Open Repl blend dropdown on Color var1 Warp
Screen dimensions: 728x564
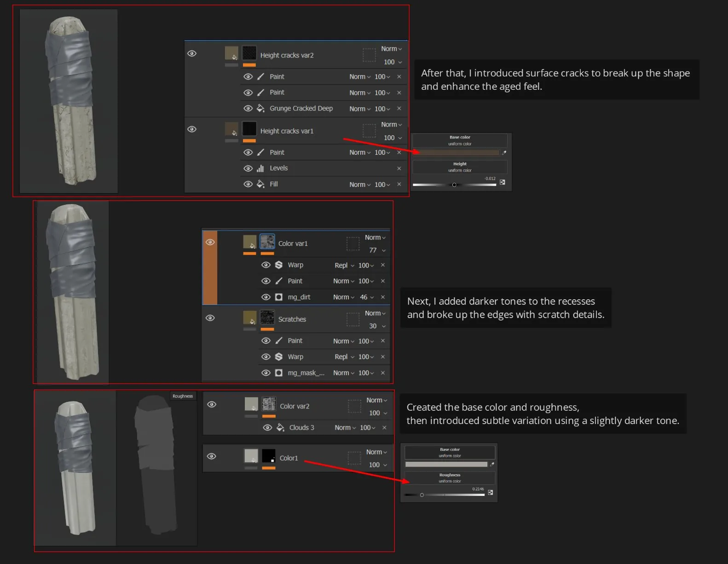[345, 265]
